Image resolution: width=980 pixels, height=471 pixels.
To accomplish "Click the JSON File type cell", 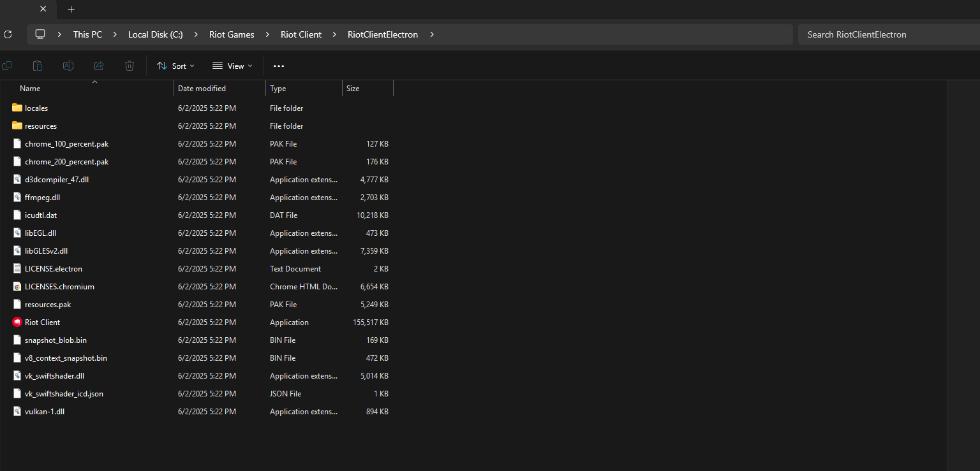I will [x=286, y=393].
